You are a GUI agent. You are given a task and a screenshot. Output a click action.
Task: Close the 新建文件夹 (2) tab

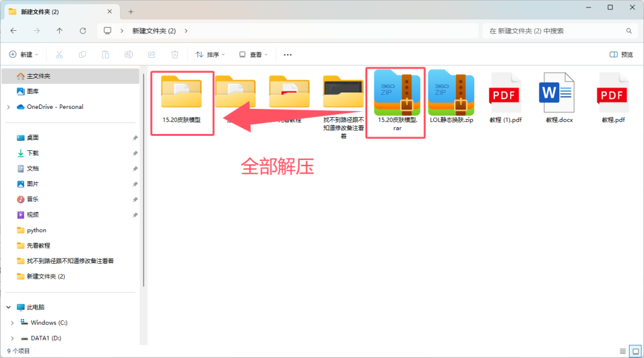click(109, 12)
